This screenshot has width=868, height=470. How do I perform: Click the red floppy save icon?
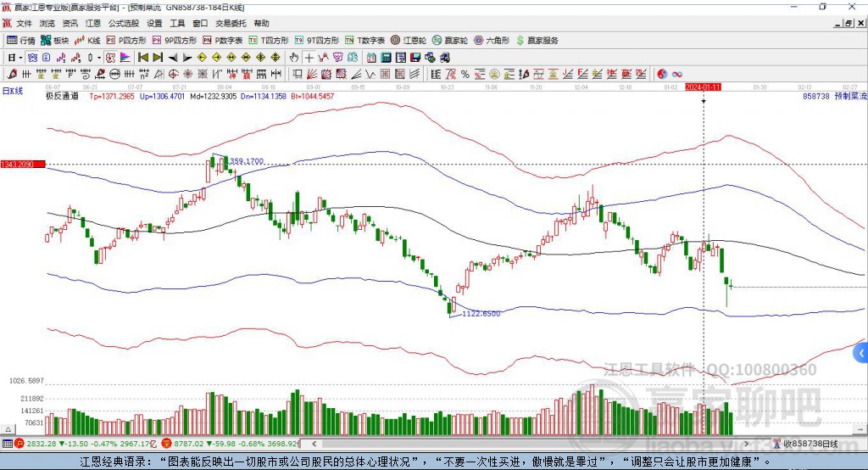click(x=415, y=58)
